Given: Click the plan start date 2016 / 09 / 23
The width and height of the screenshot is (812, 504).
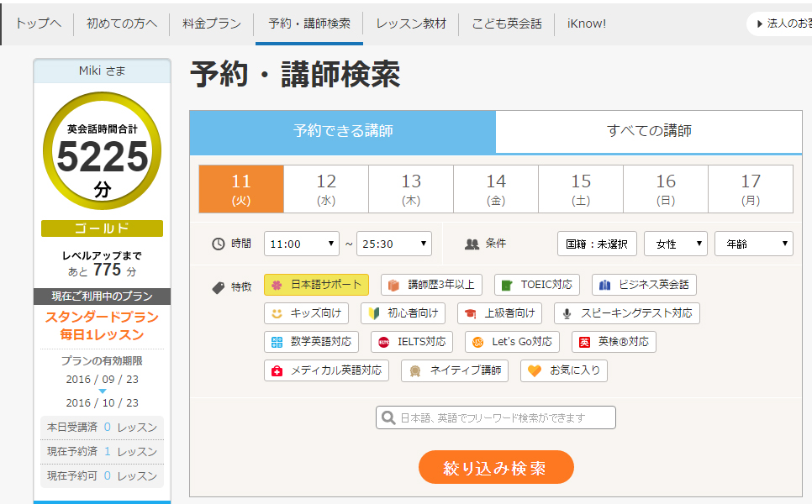Looking at the screenshot, I should point(102,380).
